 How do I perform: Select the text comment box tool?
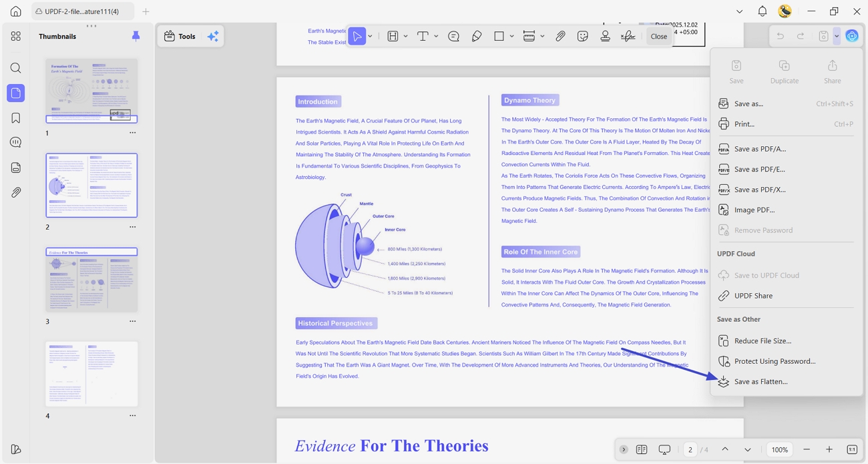tap(393, 36)
